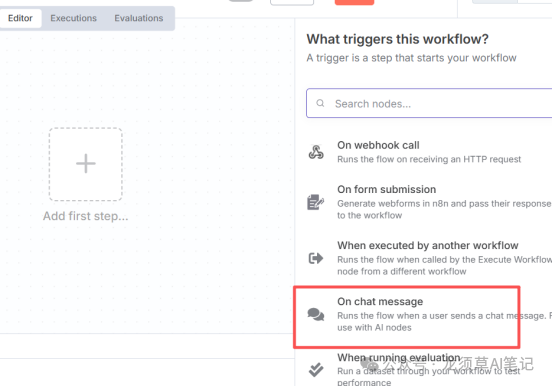This screenshot has width=552, height=386.
Task: Click the 'Add first step...' label
Action: [x=86, y=216]
